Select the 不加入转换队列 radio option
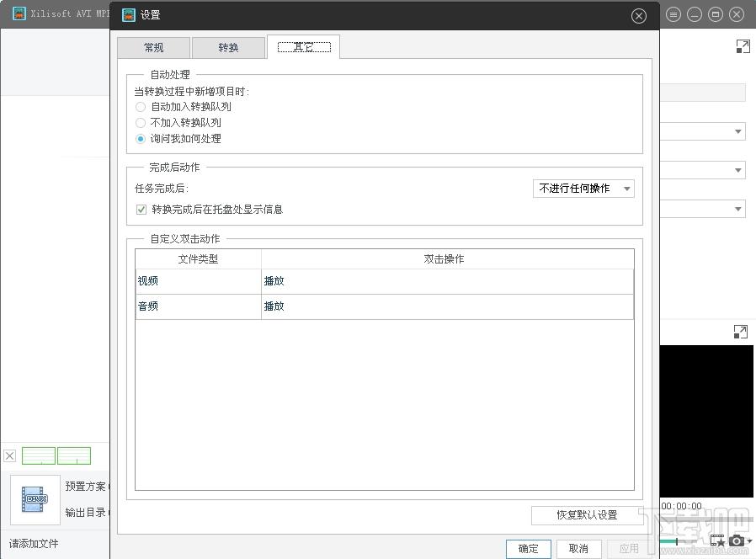The width and height of the screenshot is (756, 559). pyautogui.click(x=141, y=123)
